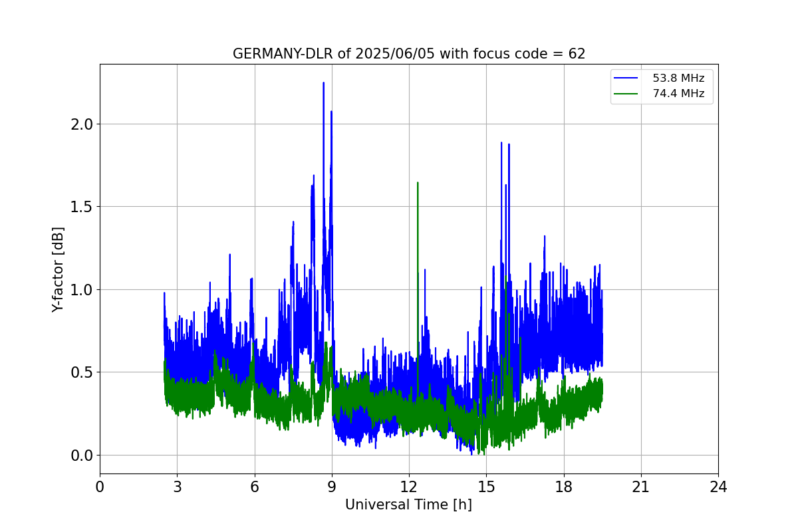Click the x-axis tick label '18'
The width and height of the screenshot is (798, 532).
(x=563, y=487)
